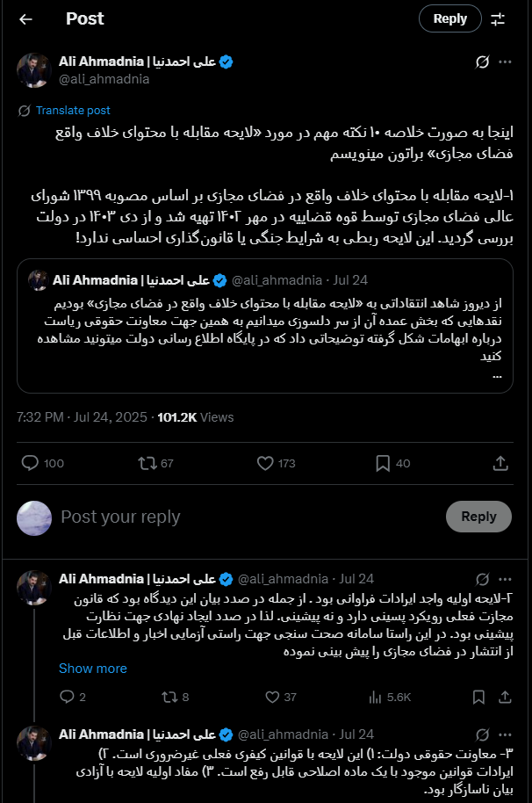Viewport: 532px width, 803px height.
Task: Open the @ali_ahmadnia handle on main post
Action: click(104, 79)
